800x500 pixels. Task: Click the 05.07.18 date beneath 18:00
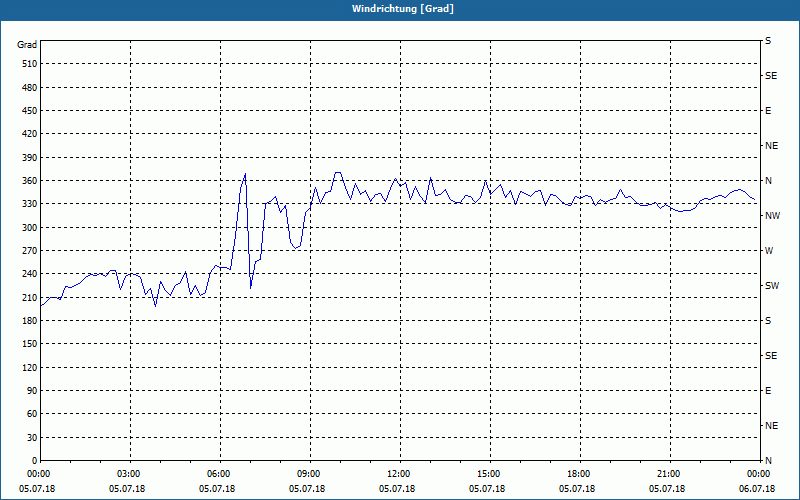(x=577, y=489)
